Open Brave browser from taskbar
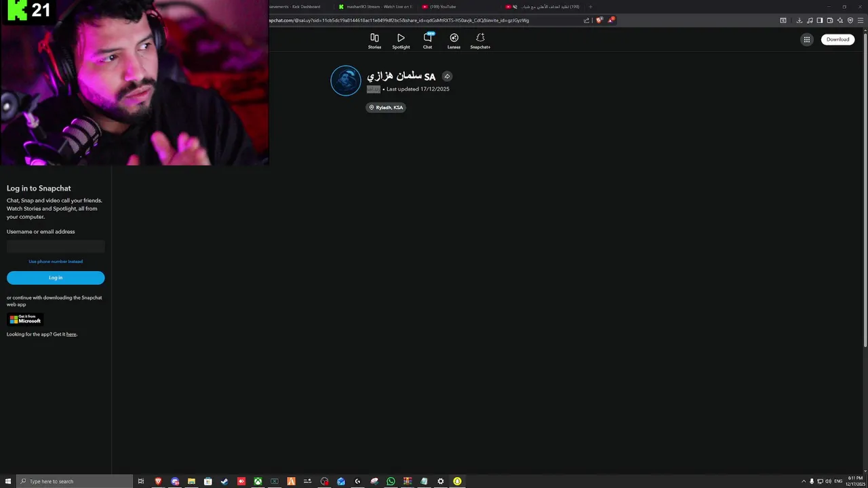This screenshot has height=488, width=868. coord(158,481)
